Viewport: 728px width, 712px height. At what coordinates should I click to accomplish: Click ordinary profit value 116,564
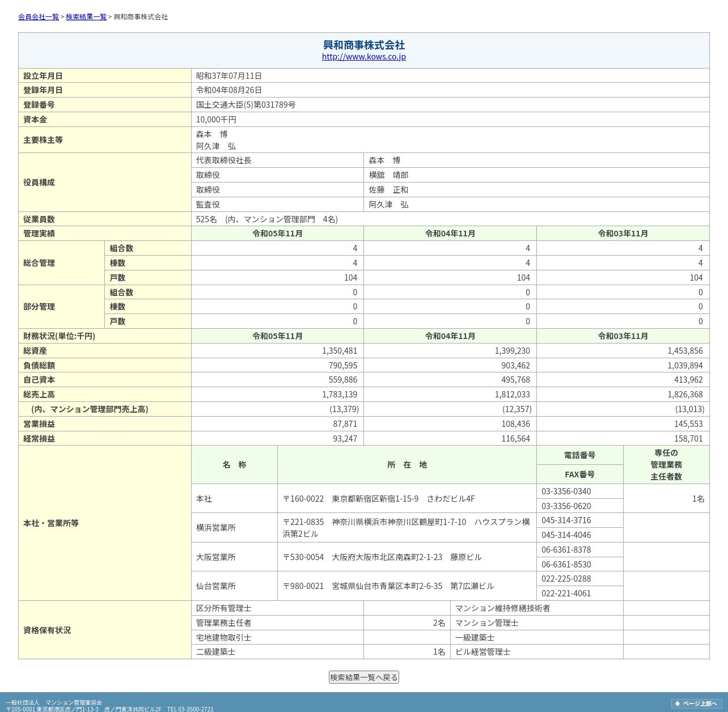pos(516,439)
